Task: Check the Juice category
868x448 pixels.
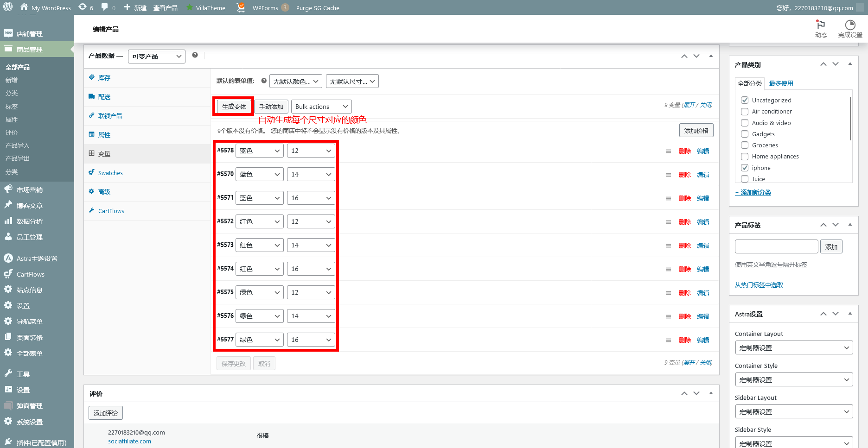Action: point(745,179)
